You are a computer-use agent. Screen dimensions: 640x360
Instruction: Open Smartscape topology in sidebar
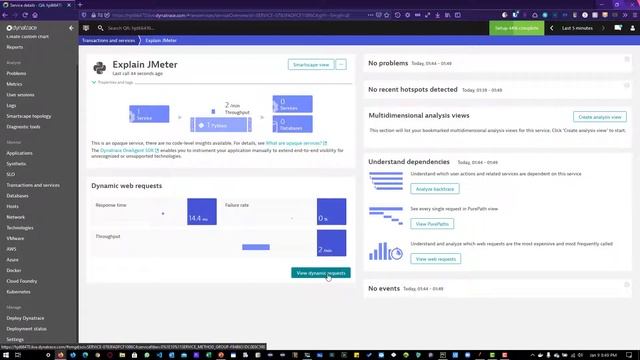click(x=29, y=116)
